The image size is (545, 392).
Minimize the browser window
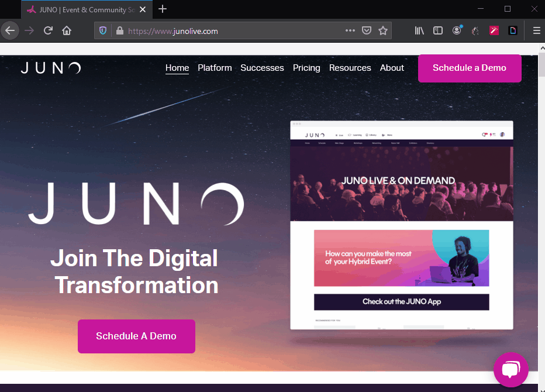tap(481, 9)
